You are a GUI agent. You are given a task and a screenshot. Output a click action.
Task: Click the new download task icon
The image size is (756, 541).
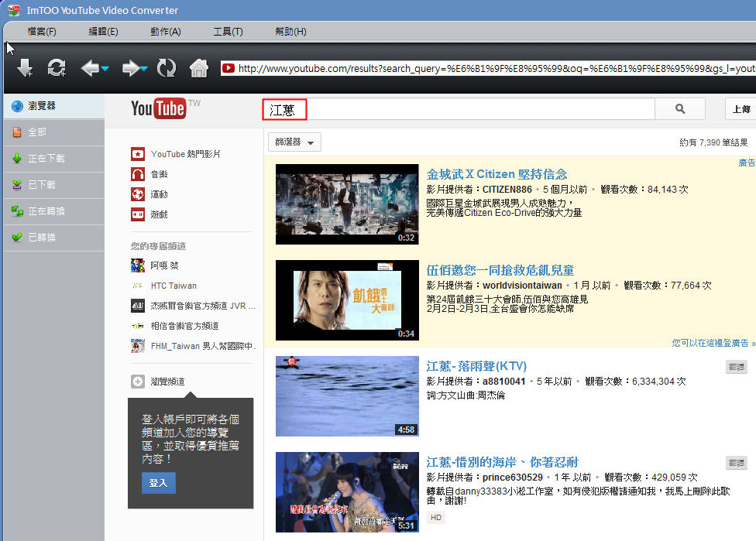point(25,68)
